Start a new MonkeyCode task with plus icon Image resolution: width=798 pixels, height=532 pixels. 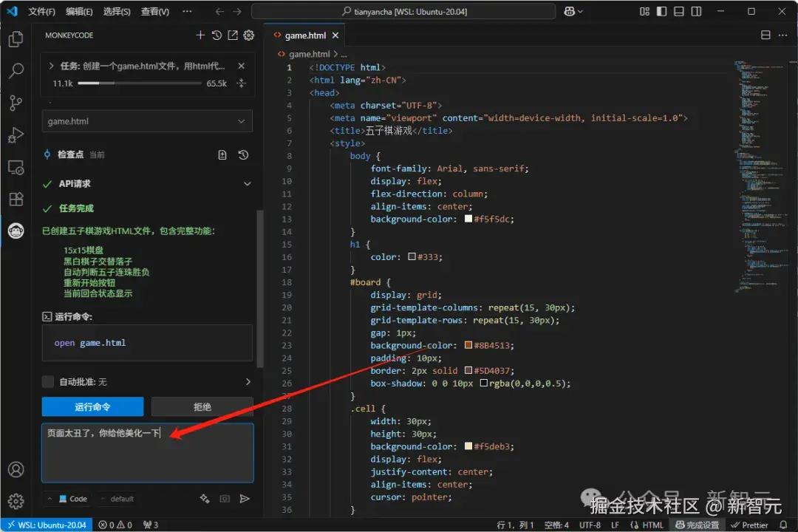(200, 35)
